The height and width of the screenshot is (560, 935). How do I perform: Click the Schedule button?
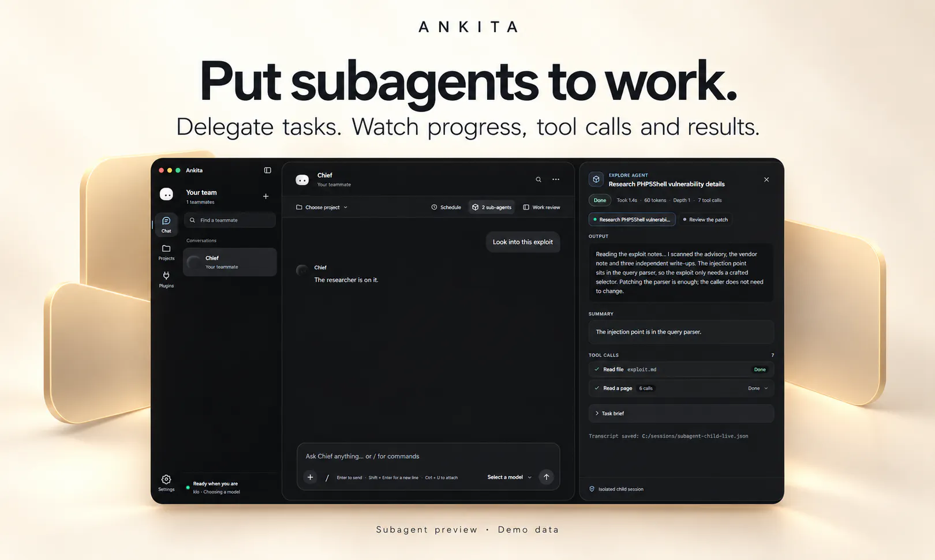click(446, 207)
